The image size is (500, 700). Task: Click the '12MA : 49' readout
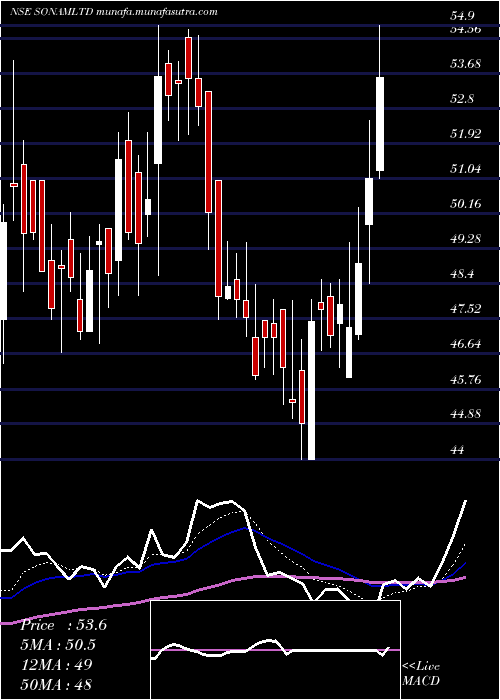point(56,665)
